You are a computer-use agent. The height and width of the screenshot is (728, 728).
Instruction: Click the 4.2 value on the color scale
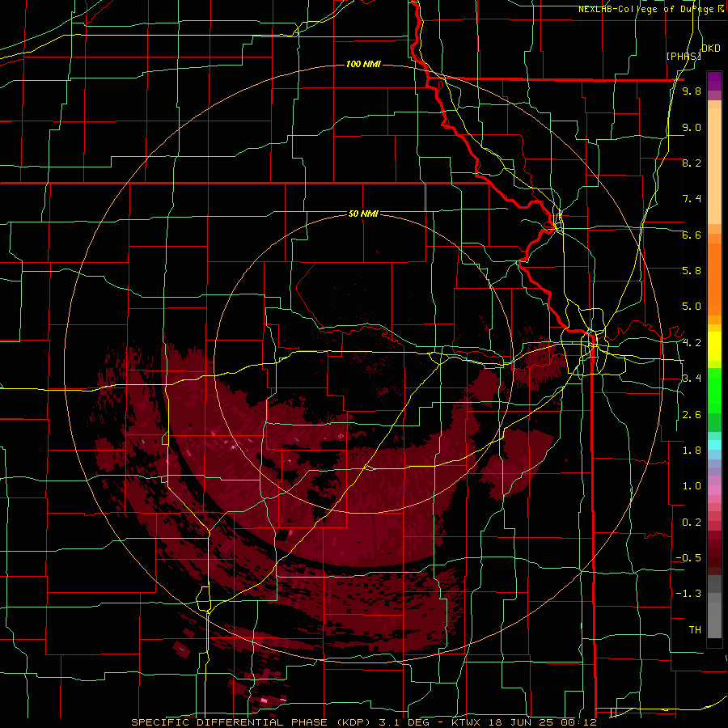pos(692,343)
